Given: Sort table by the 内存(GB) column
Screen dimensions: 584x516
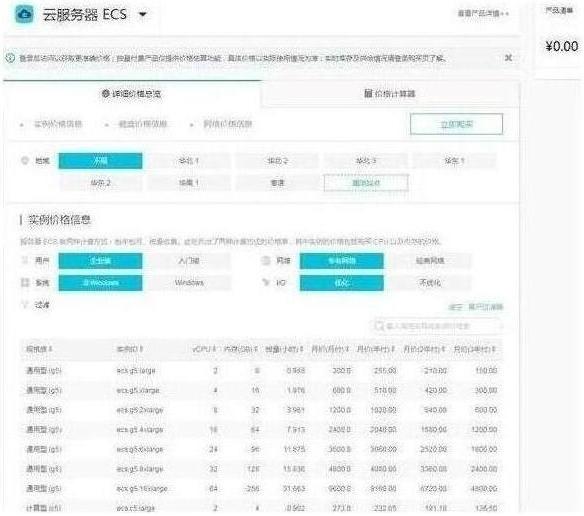Looking at the screenshot, I should 241,349.
